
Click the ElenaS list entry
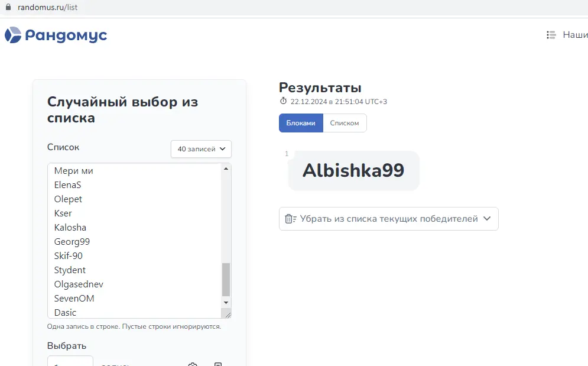coord(67,185)
